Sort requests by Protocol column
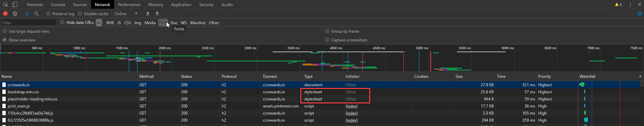The image size is (644, 126). click(x=241, y=76)
